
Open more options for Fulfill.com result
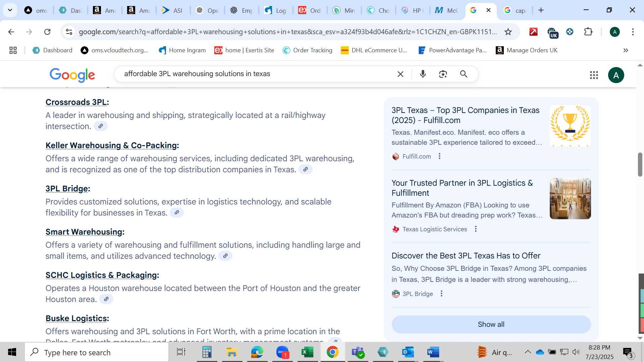click(x=439, y=156)
